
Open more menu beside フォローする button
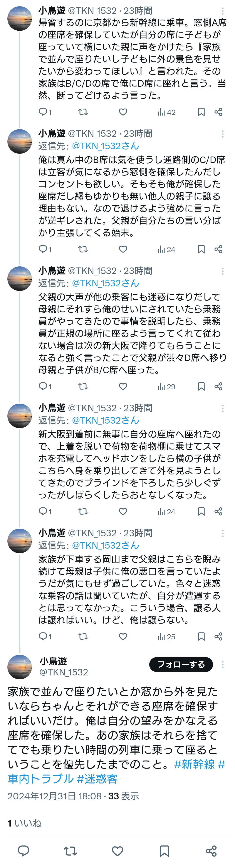click(223, 664)
